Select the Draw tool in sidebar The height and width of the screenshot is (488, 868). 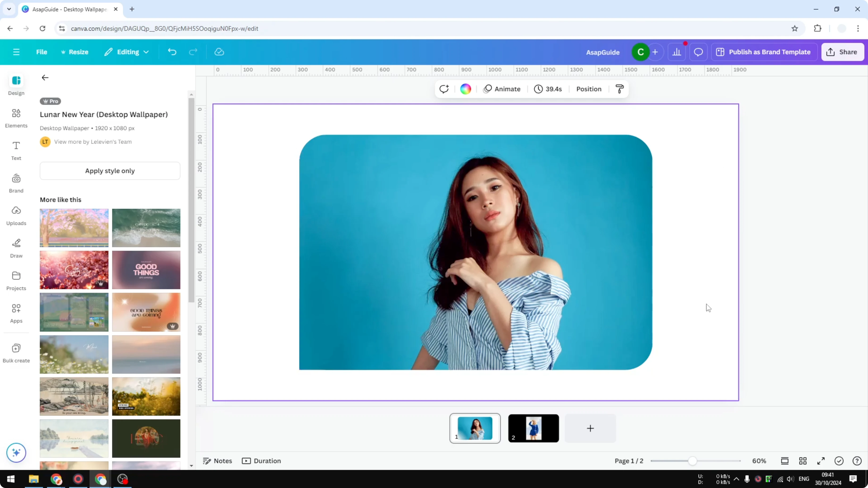click(16, 248)
